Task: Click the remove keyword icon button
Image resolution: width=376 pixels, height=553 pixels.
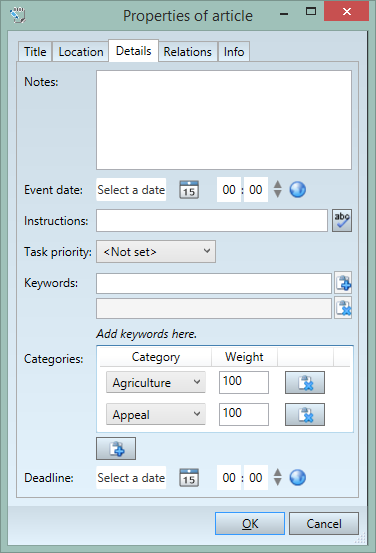Action: point(343,308)
